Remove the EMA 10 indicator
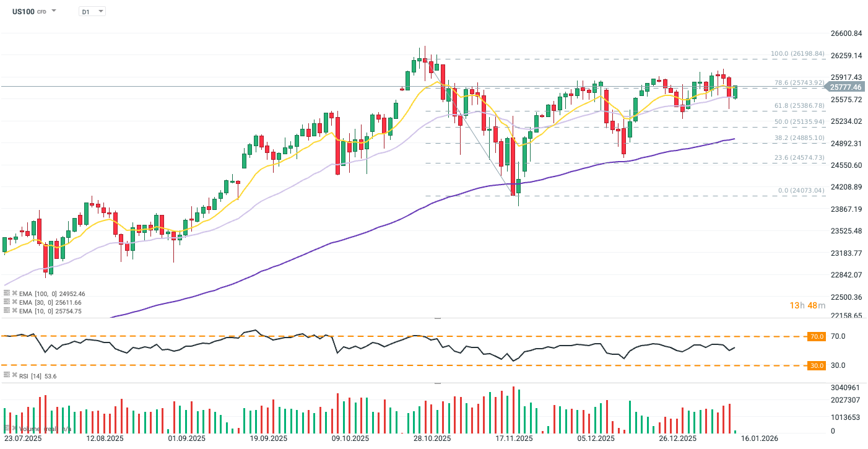The width and height of the screenshot is (868, 449). (x=14, y=311)
